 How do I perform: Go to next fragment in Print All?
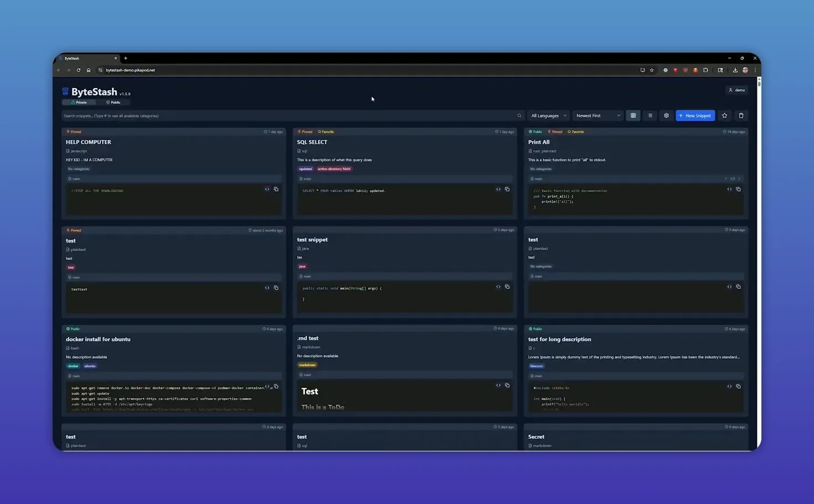[739, 179]
